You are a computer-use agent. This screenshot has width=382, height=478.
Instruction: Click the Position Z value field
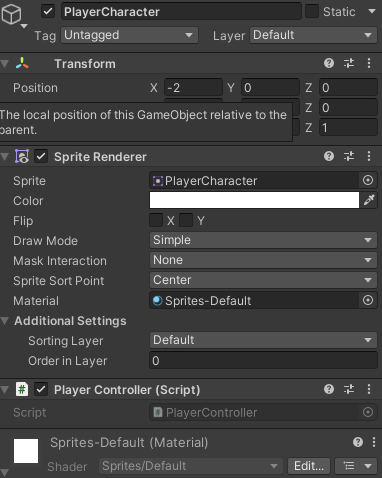(348, 88)
